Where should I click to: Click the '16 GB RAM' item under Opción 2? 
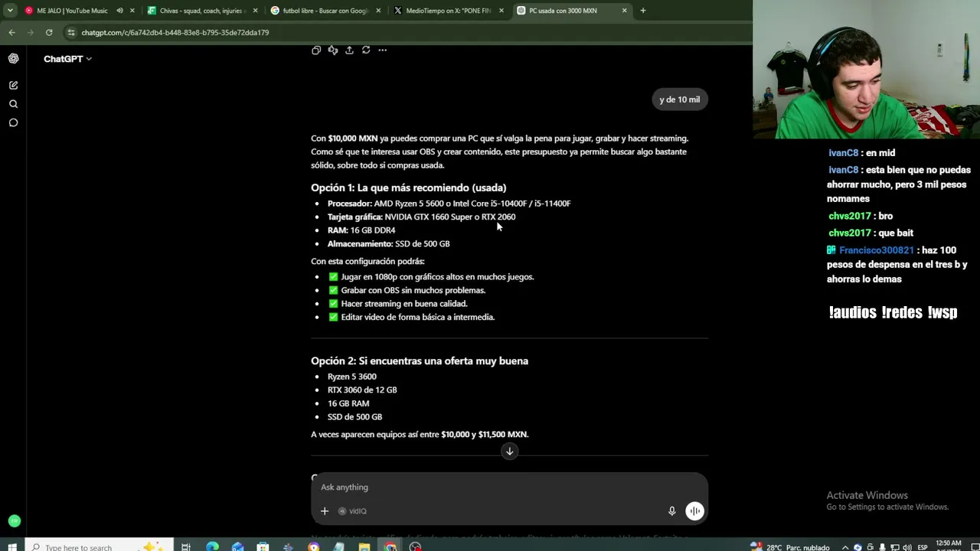(348, 403)
